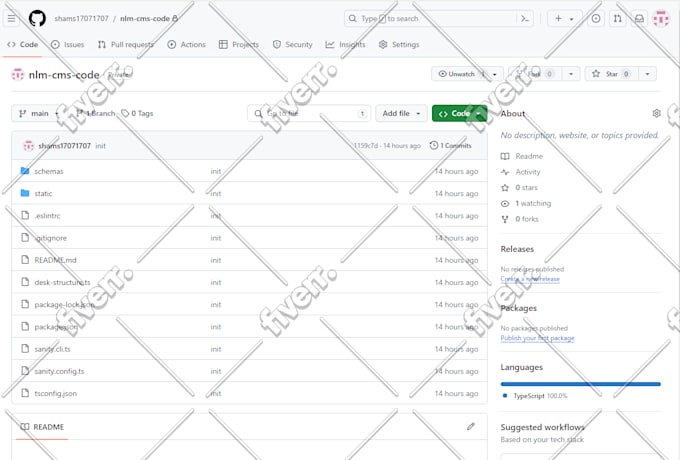The image size is (680, 460).
Task: Focus the Type / to search field
Action: (438, 18)
